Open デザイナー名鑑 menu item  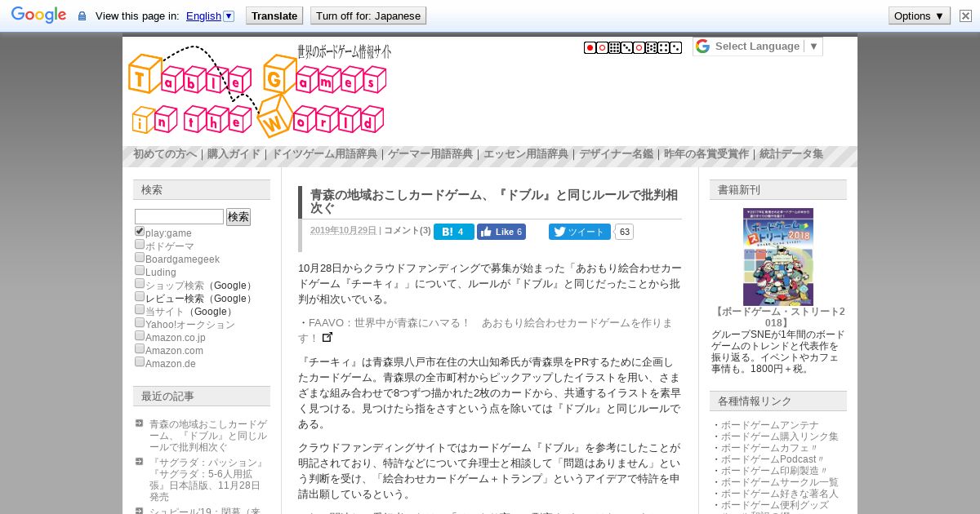click(616, 154)
